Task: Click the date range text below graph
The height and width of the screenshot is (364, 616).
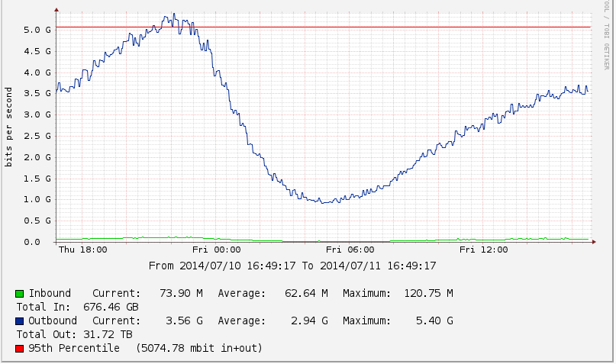Action: click(292, 266)
